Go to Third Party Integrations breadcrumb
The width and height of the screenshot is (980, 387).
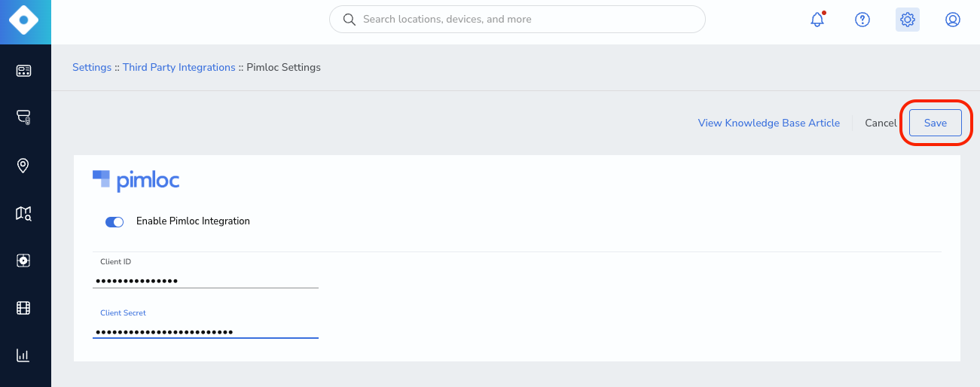pos(179,67)
